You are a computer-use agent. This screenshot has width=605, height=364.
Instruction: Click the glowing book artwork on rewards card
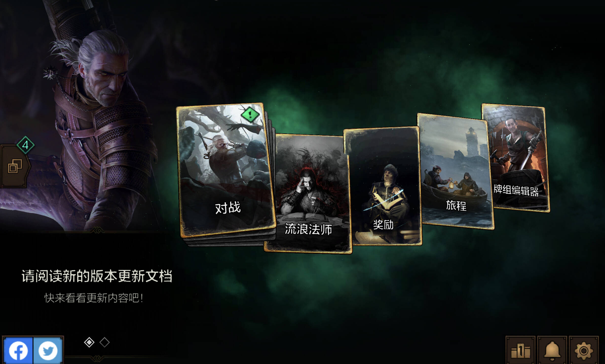point(386,201)
